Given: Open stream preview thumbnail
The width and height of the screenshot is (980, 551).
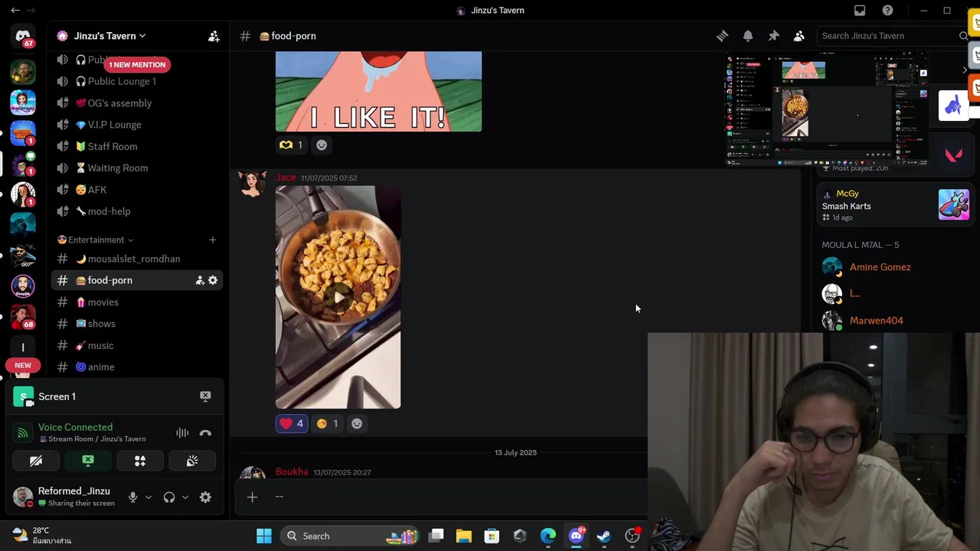Looking at the screenshot, I should (x=828, y=109).
